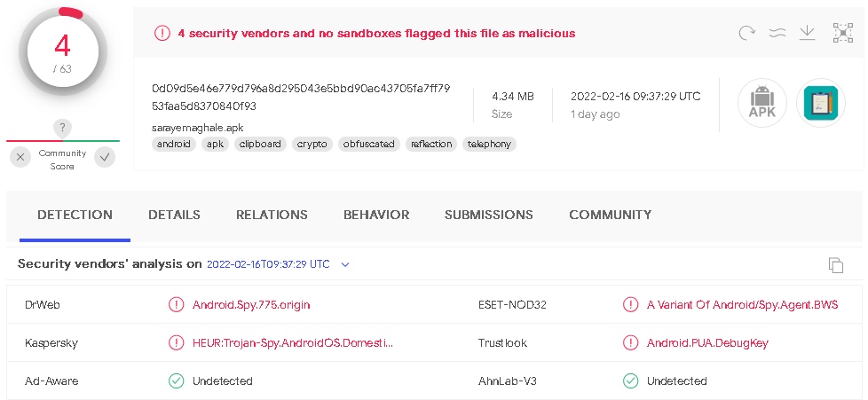This screenshot has width=868, height=400.
Task: Go to the COMMUNITY tab
Action: [610, 215]
